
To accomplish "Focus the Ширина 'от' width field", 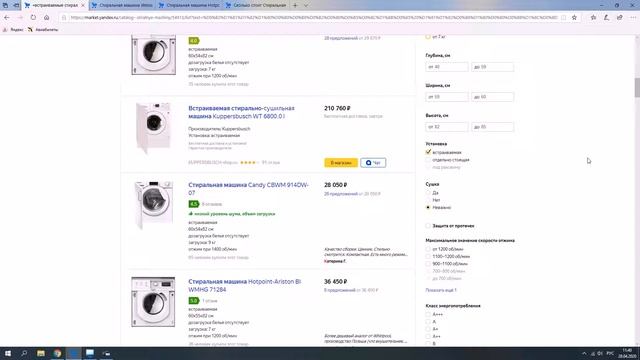I will pyautogui.click(x=447, y=97).
